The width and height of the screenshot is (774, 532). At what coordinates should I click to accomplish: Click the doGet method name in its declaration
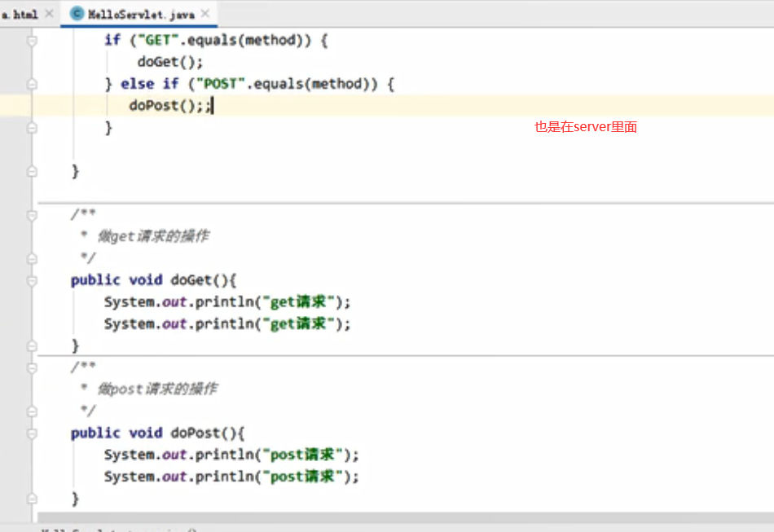point(191,280)
